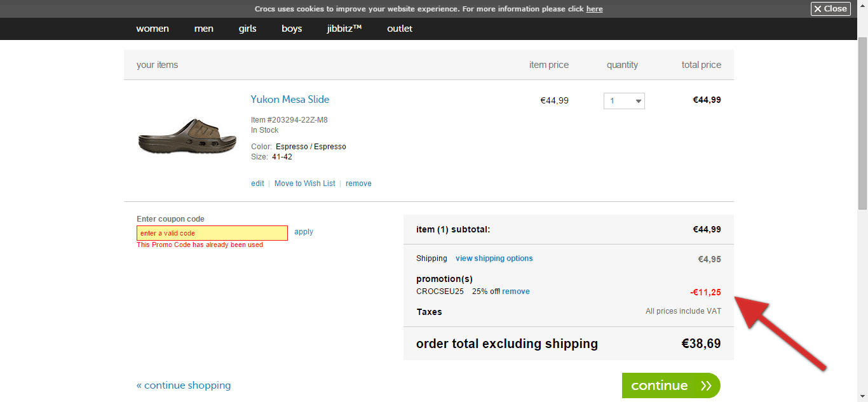Open the boys menu

[292, 29]
